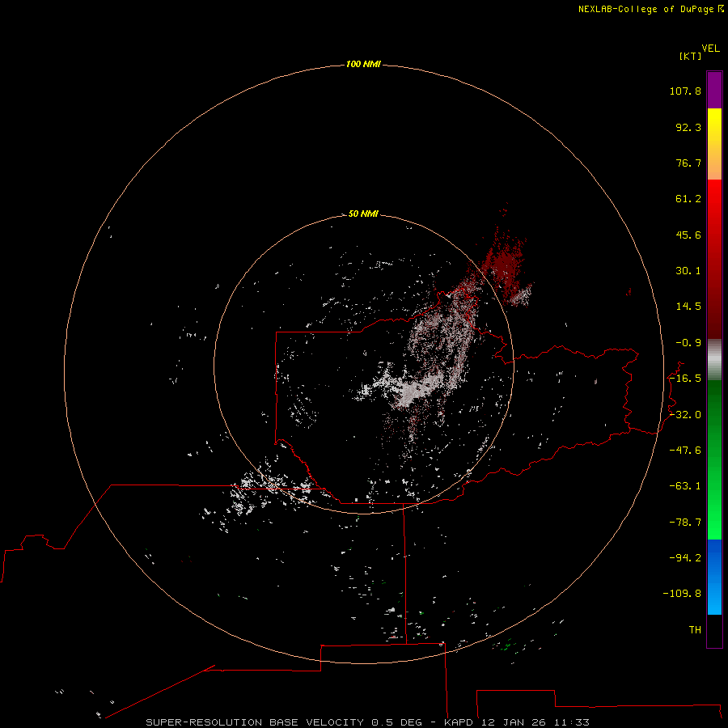Click the red segment of velocity color bar
Image resolution: width=728 pixels, height=728 pixels.
coord(714,259)
